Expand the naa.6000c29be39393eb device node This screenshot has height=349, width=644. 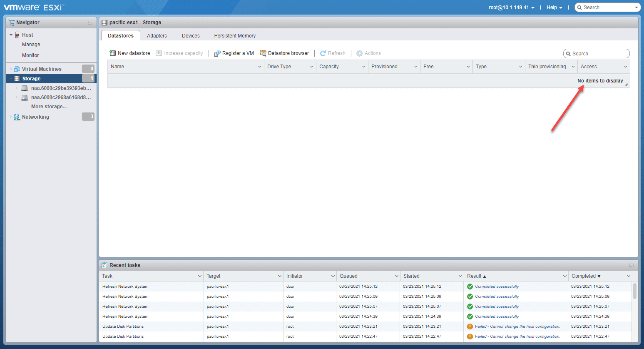tap(17, 88)
